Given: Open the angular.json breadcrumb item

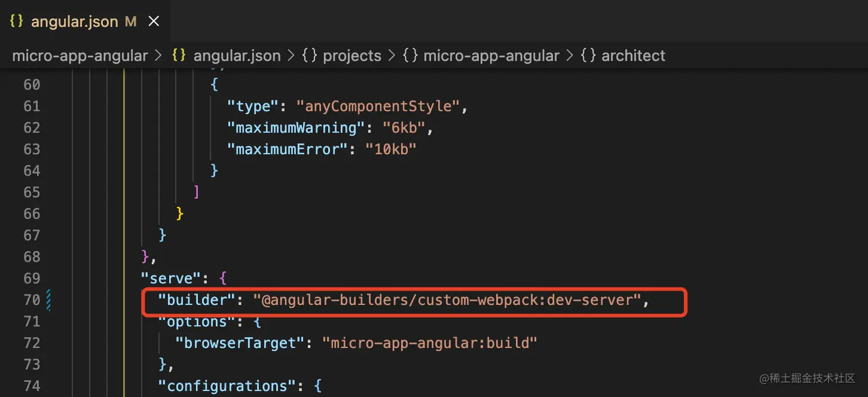Looking at the screenshot, I should (237, 56).
